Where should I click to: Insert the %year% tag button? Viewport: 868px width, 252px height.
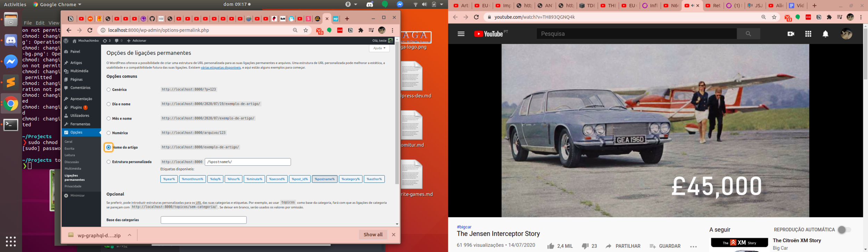[169, 179]
